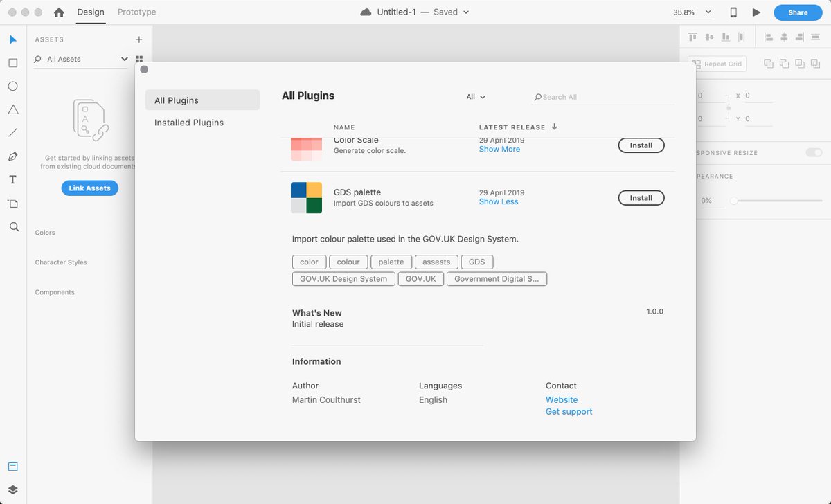Click align center horizontally icon

pos(784,37)
